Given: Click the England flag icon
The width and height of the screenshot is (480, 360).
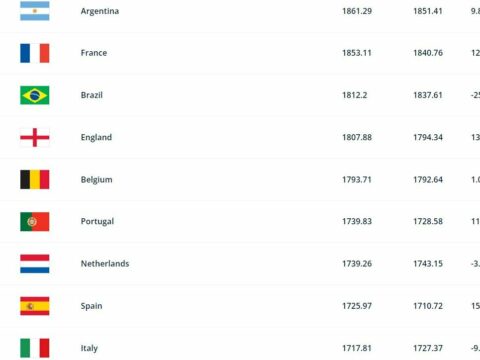Looking at the screenshot, I should [35, 137].
